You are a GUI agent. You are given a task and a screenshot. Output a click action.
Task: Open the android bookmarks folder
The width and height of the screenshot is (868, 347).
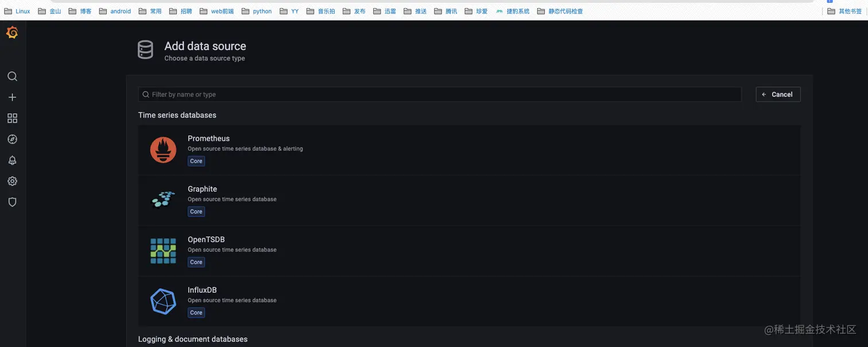[x=115, y=11]
